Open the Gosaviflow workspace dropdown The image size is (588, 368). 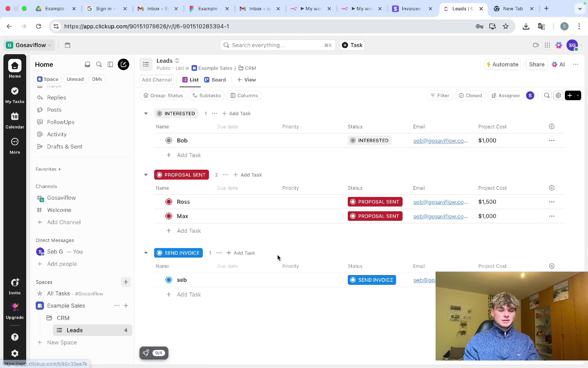coord(29,45)
